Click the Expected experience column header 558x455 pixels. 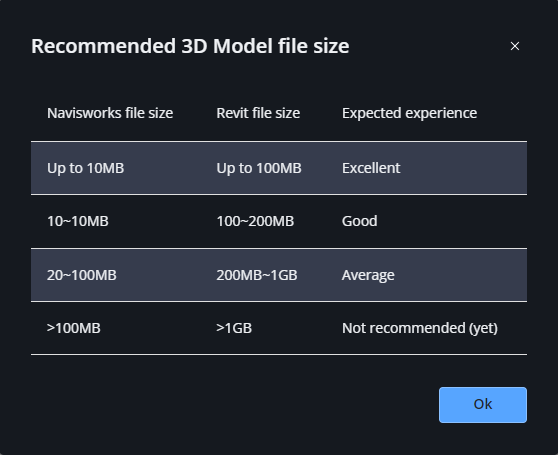tap(409, 113)
